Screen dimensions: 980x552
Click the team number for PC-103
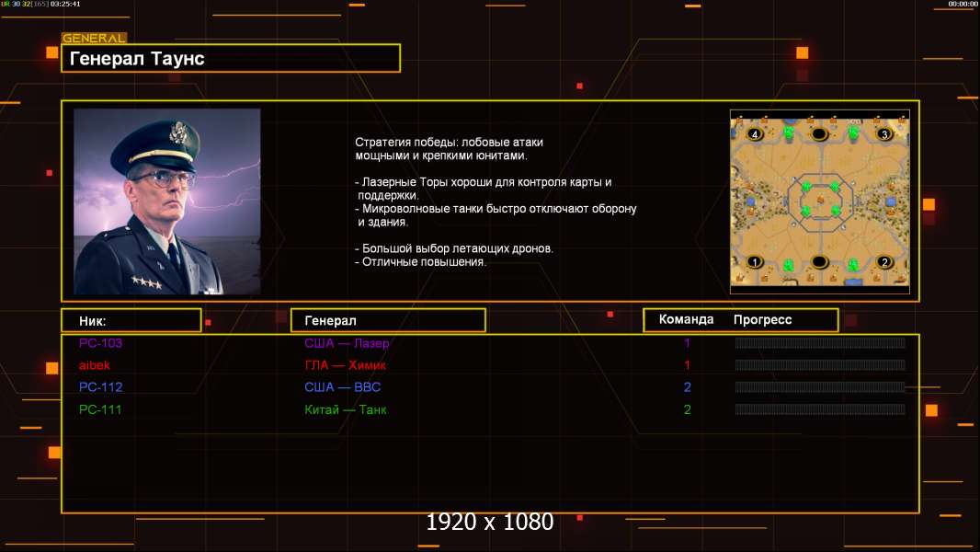[687, 343]
